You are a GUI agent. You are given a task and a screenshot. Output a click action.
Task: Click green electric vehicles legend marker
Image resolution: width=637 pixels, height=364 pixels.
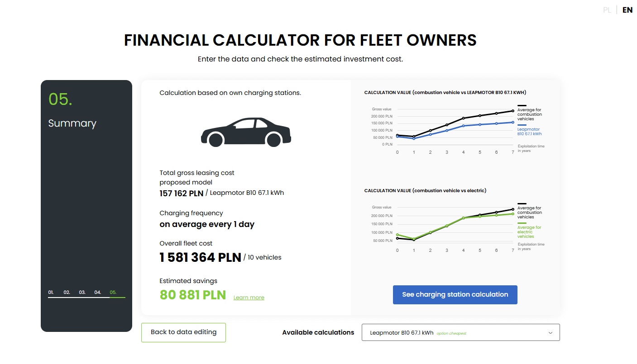click(522, 223)
